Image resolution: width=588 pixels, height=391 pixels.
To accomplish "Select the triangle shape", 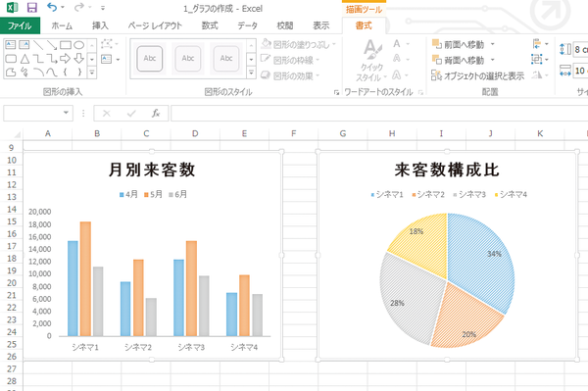I will 24,59.
